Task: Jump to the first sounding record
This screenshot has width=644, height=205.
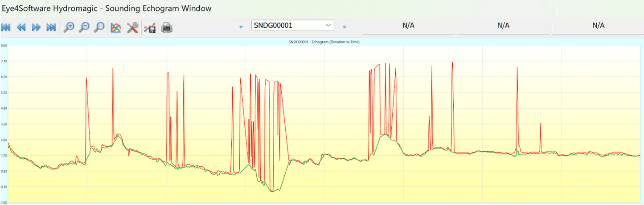Action: click(6, 28)
